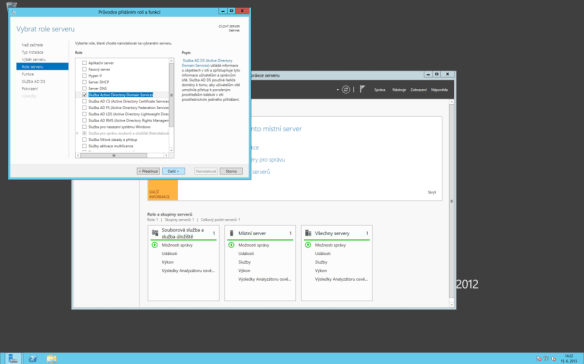Click the Všechny servery tile icon
Viewport: 584px width, 364px height.
point(308,233)
